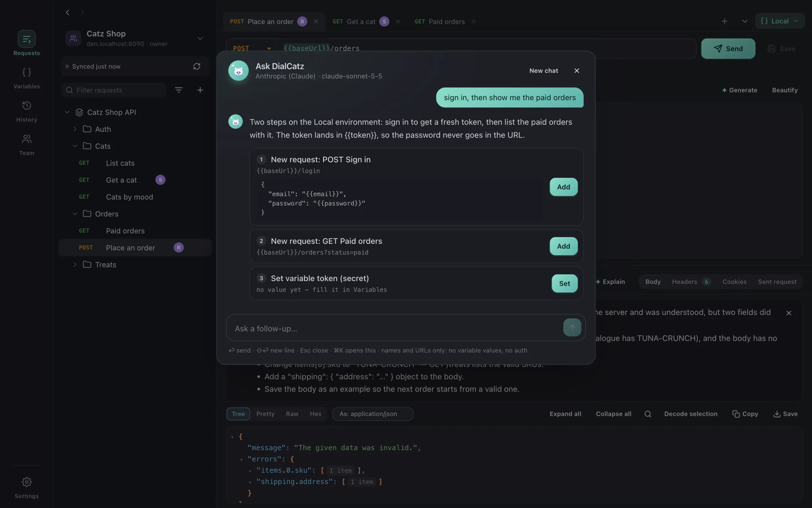This screenshot has width=812, height=508.
Task: Open the tab list chevron dropdown
Action: point(744,21)
